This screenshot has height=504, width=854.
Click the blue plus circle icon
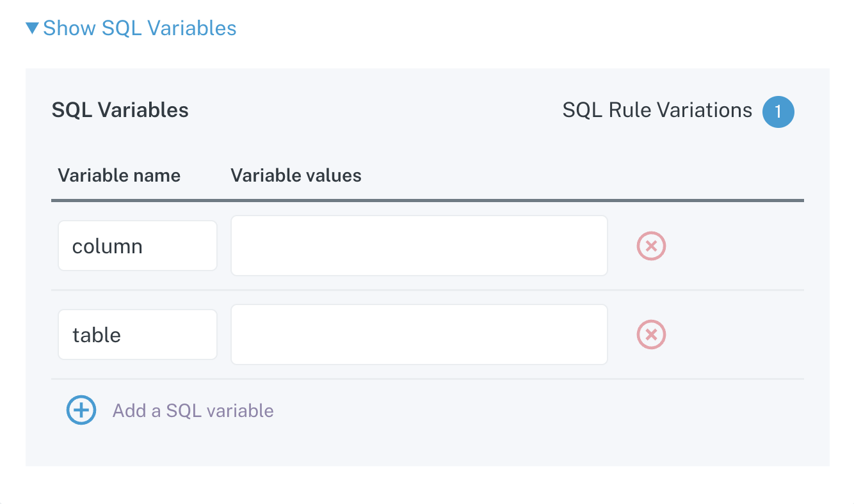click(81, 410)
